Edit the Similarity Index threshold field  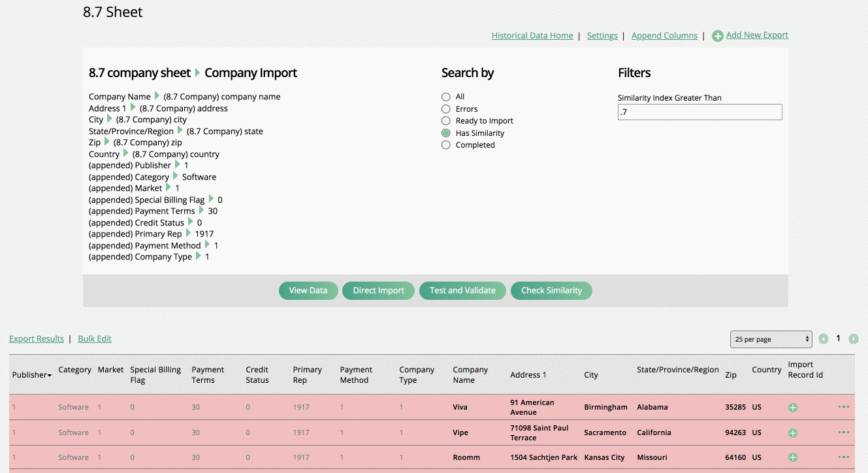699,112
